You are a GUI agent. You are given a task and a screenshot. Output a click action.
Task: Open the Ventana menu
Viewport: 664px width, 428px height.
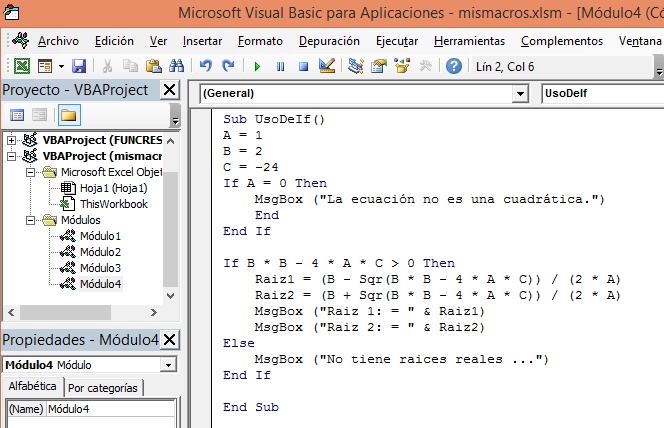pyautogui.click(x=640, y=41)
